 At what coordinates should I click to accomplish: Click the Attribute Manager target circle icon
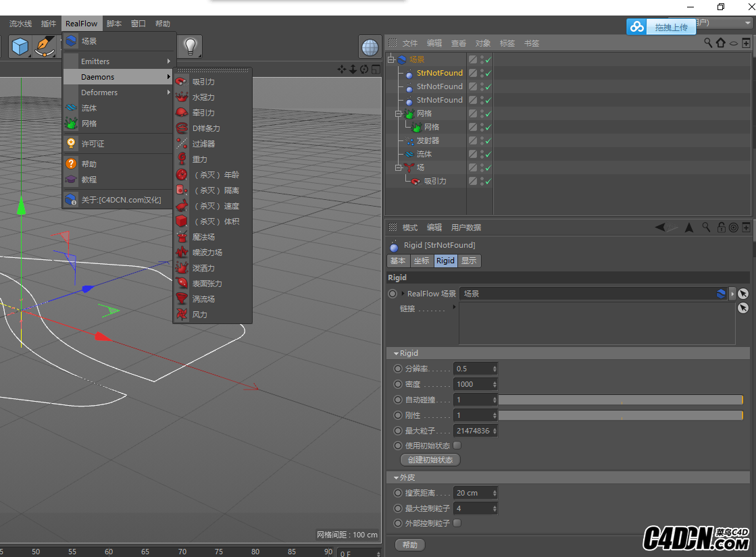(x=733, y=228)
